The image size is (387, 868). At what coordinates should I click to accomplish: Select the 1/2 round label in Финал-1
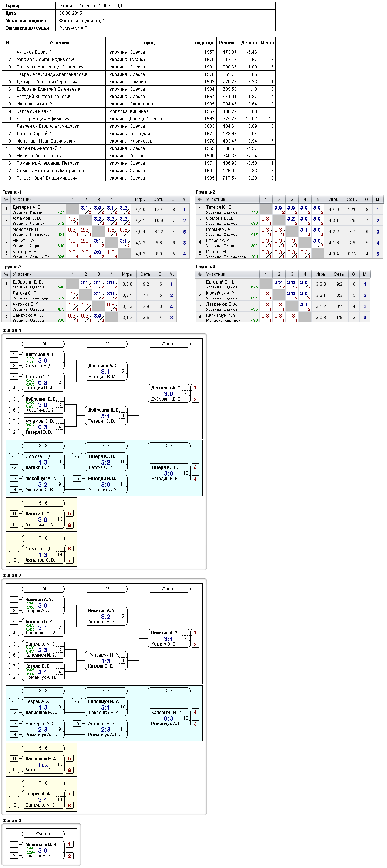tap(106, 344)
